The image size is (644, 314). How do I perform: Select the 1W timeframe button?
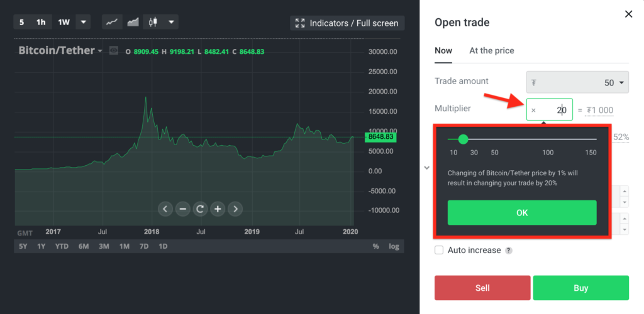click(64, 22)
